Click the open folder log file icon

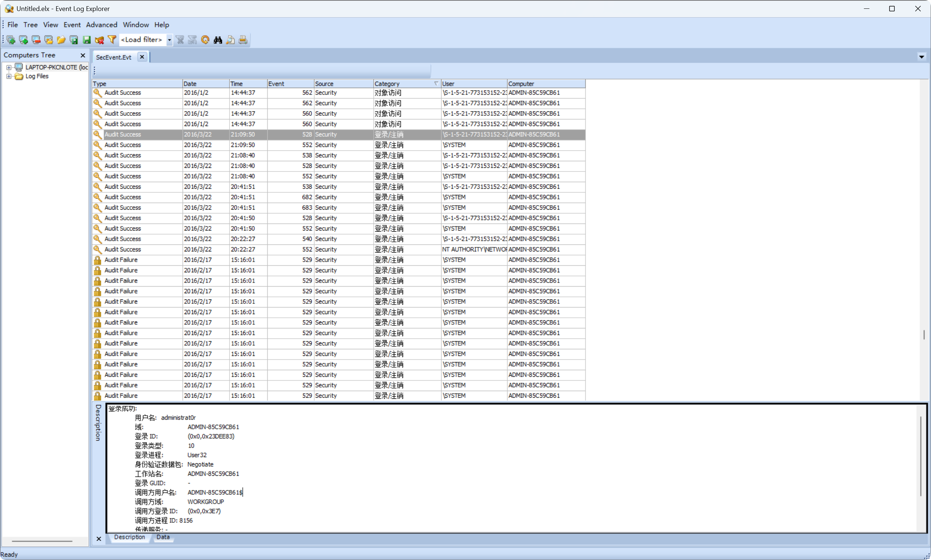[61, 40]
